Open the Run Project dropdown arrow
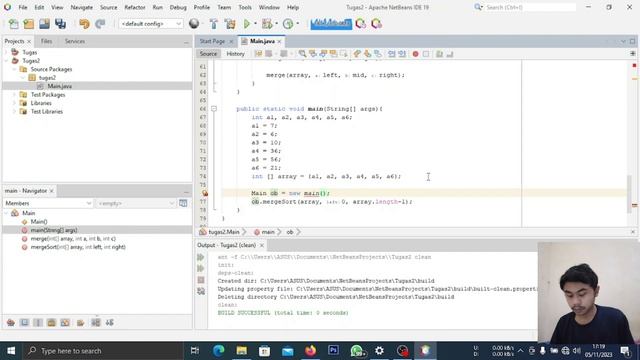Image resolution: width=640 pixels, height=360 pixels. tap(256, 24)
